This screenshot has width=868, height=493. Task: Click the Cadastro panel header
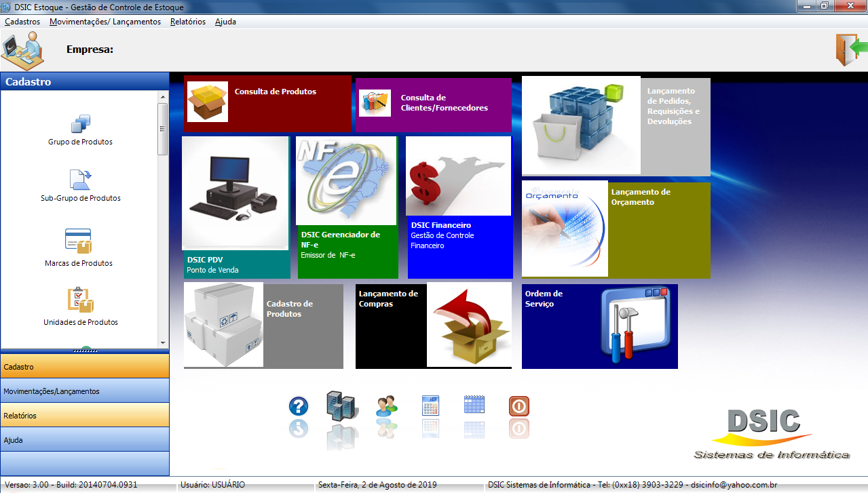click(84, 81)
